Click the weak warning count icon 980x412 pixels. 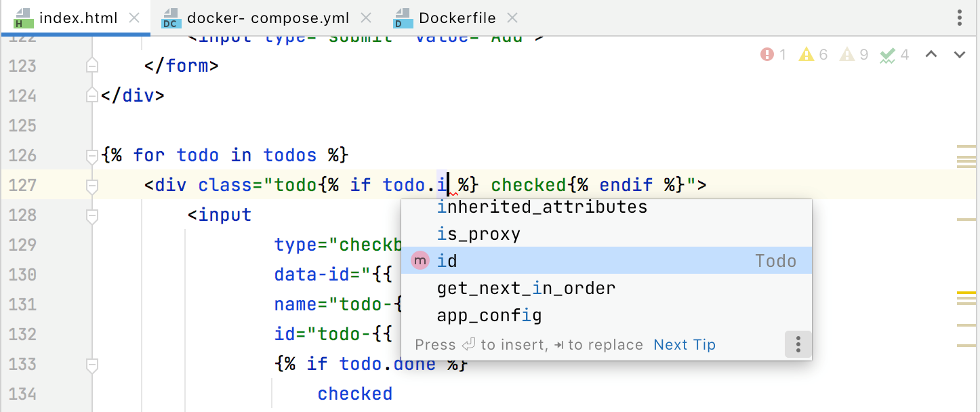846,55
